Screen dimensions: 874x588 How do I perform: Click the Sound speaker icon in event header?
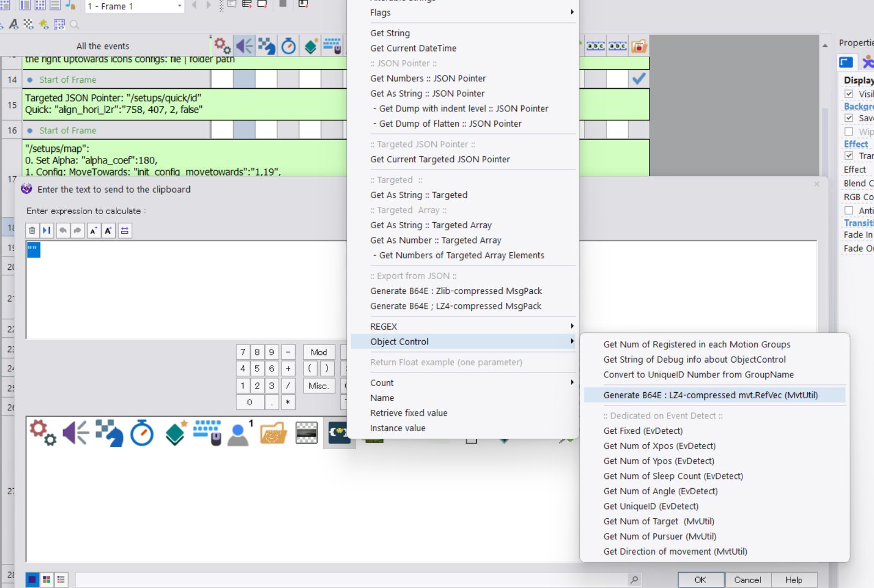[x=244, y=46]
